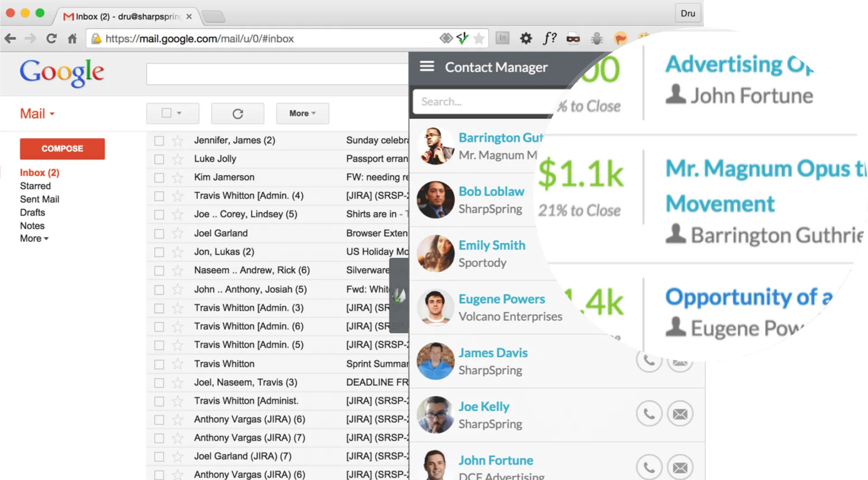Star the Kim Jamerson email
Screen dimensions: 868x480
point(178,178)
